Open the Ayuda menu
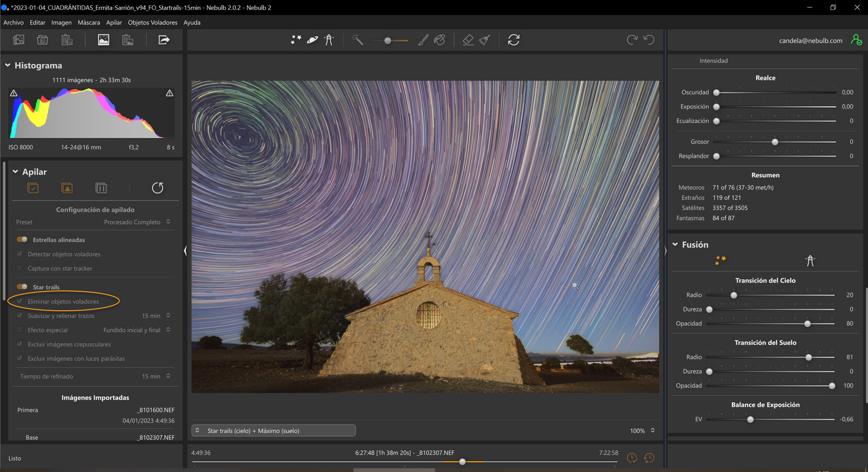This screenshot has height=472, width=868. click(192, 22)
